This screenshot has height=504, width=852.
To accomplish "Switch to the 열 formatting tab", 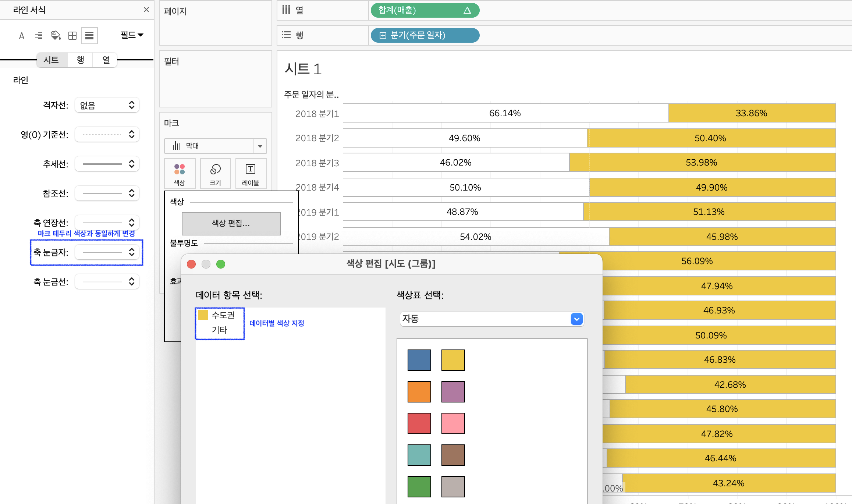I will (x=106, y=60).
